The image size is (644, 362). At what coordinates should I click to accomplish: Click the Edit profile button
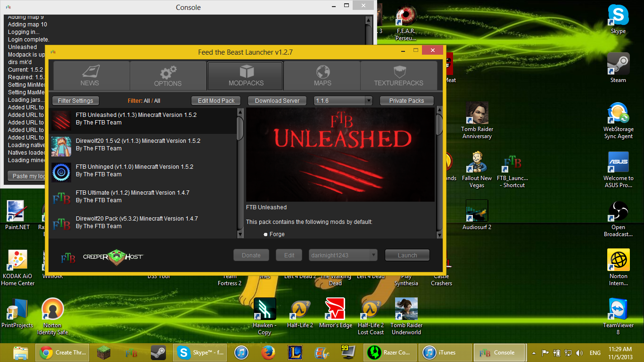pyautogui.click(x=289, y=255)
